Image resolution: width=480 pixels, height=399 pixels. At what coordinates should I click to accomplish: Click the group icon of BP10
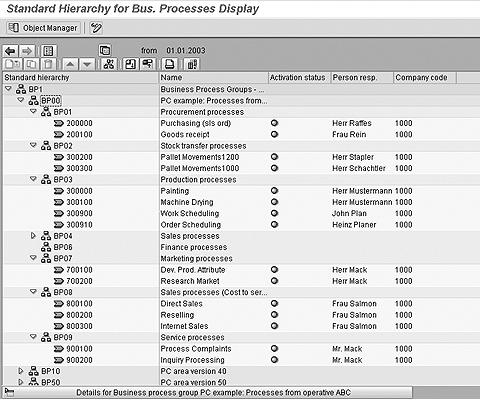point(33,371)
